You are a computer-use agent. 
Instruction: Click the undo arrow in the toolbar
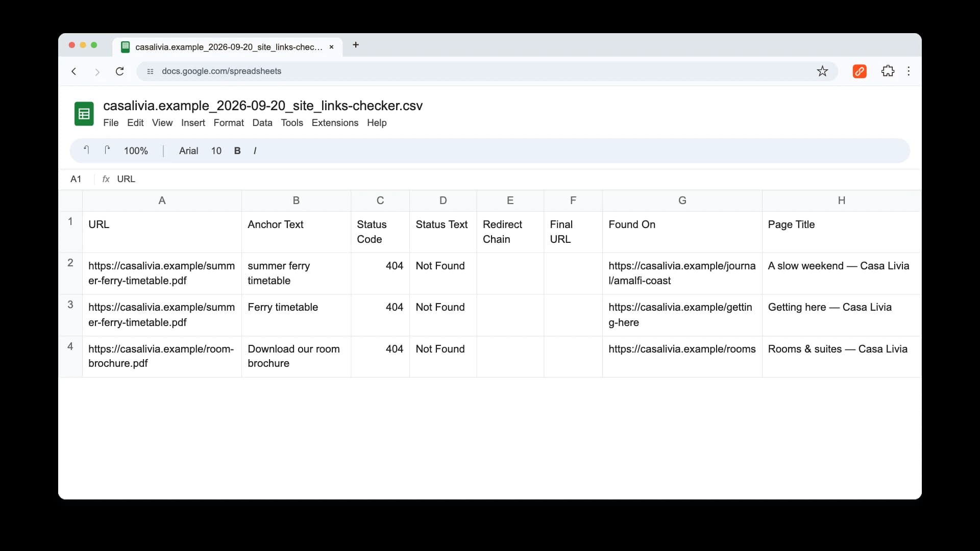(x=86, y=150)
